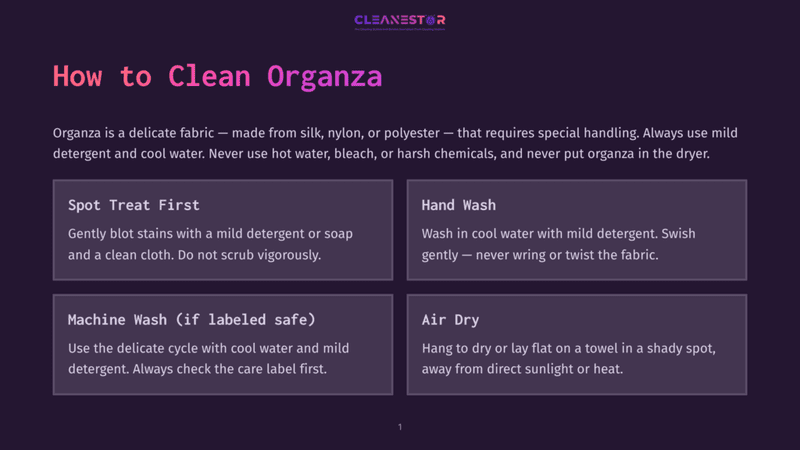Image resolution: width=800 pixels, height=450 pixels.
Task: Click the 'Use the delicate cycle' text
Action: pos(209,358)
